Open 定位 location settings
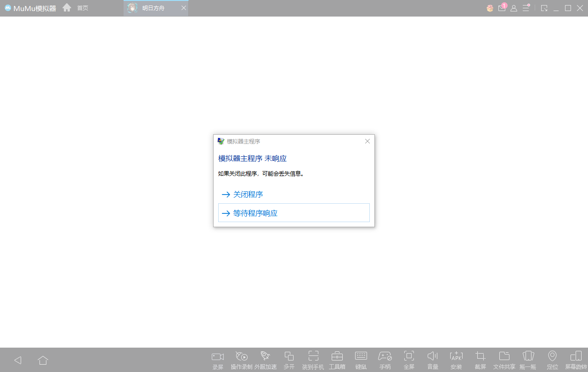 (x=552, y=360)
